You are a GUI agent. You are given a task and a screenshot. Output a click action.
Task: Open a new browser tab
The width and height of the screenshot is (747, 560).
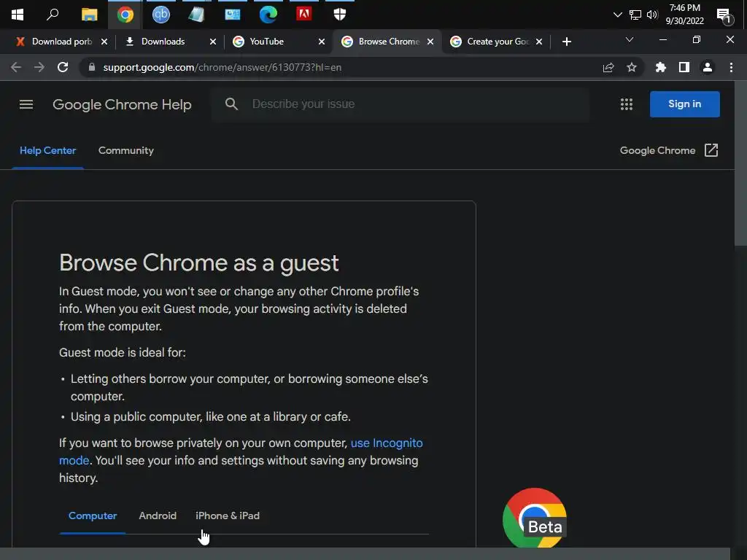coord(566,42)
